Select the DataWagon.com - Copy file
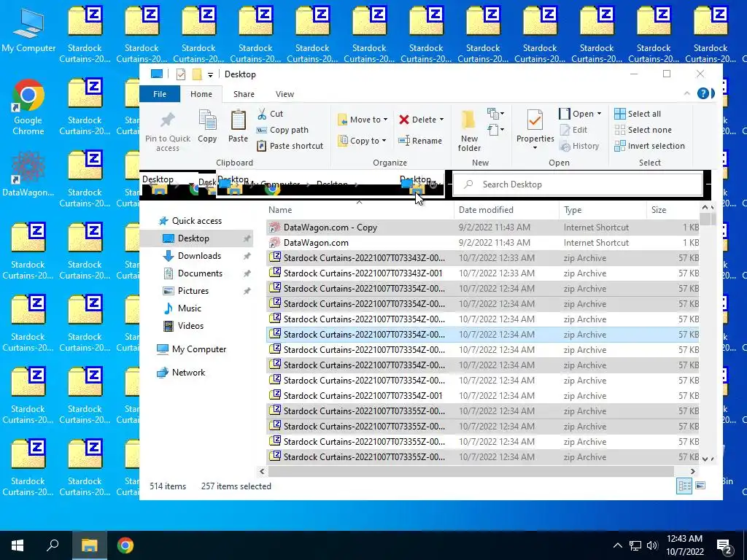Image resolution: width=747 pixels, height=560 pixels. 482,227
